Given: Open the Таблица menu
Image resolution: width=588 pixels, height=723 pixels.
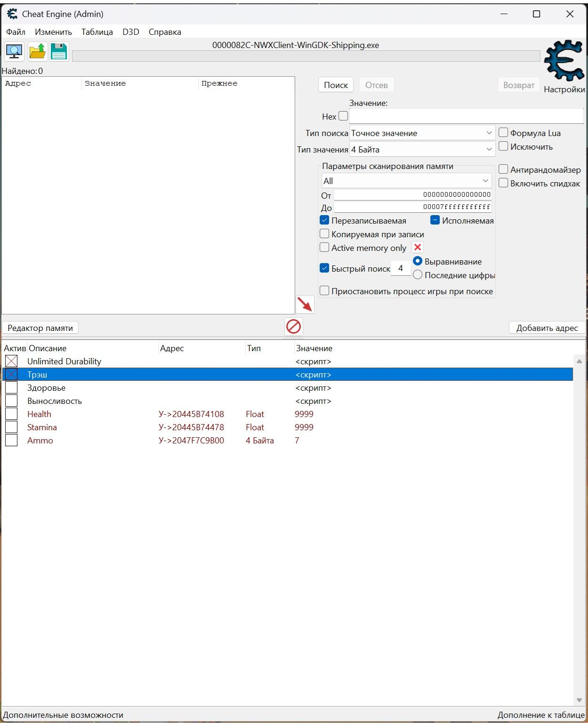Looking at the screenshot, I should (x=97, y=32).
